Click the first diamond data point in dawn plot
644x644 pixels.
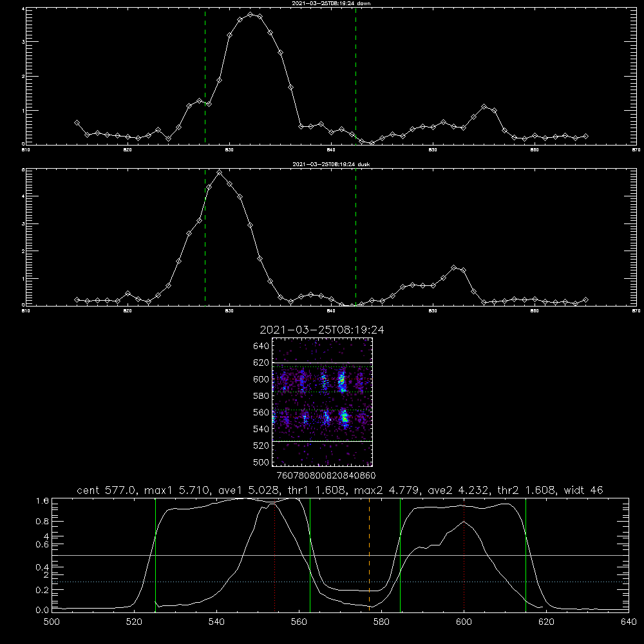click(x=77, y=123)
